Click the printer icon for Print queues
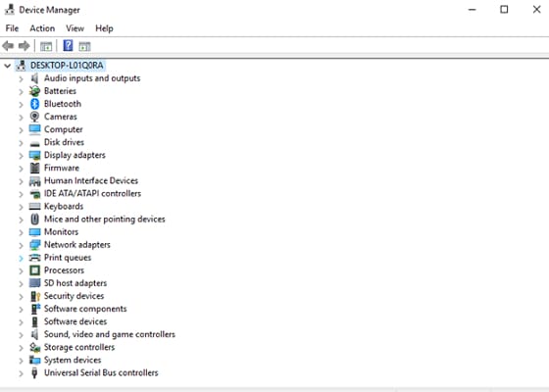The width and height of the screenshot is (549, 392). pyautogui.click(x=34, y=258)
